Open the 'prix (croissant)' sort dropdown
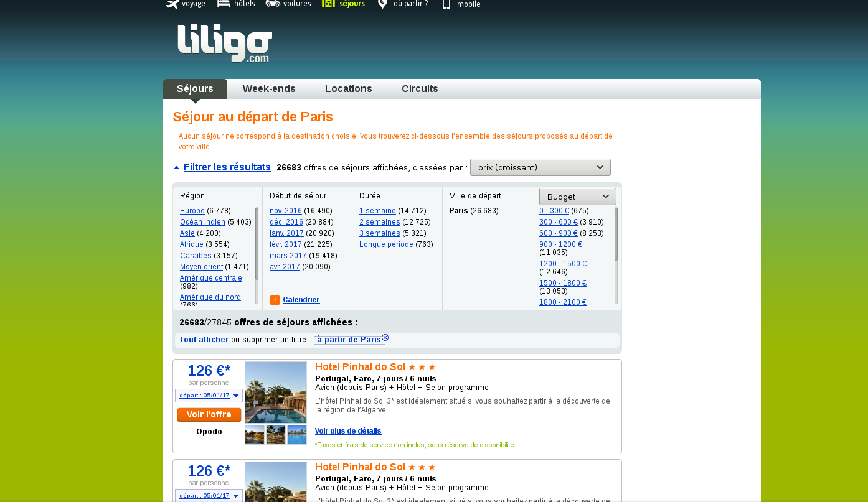Viewport: 868px width, 502px height. (x=540, y=167)
